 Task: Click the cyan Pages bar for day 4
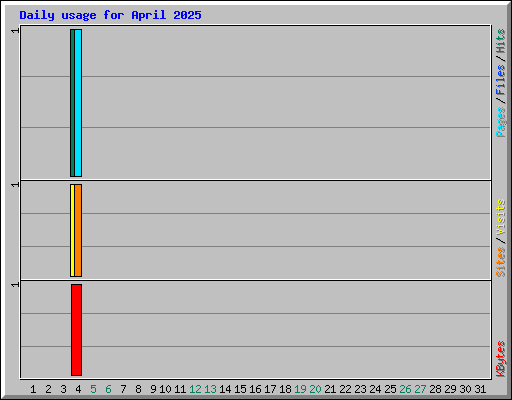coord(78,103)
